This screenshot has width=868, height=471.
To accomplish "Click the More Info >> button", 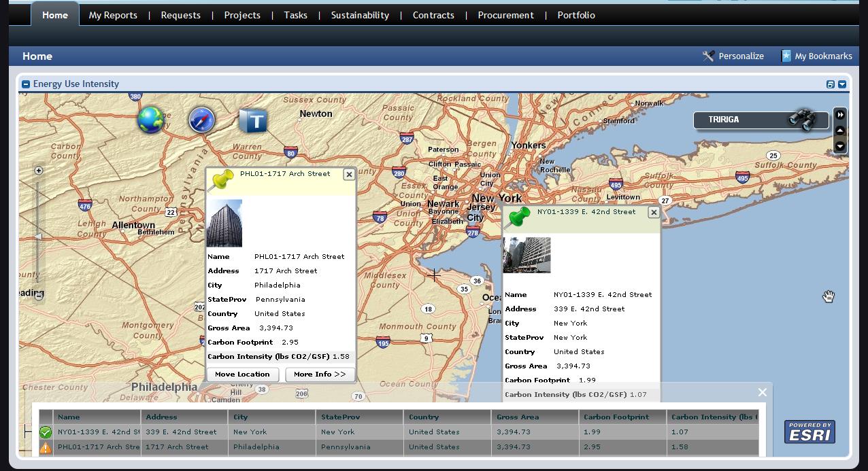I will (320, 374).
